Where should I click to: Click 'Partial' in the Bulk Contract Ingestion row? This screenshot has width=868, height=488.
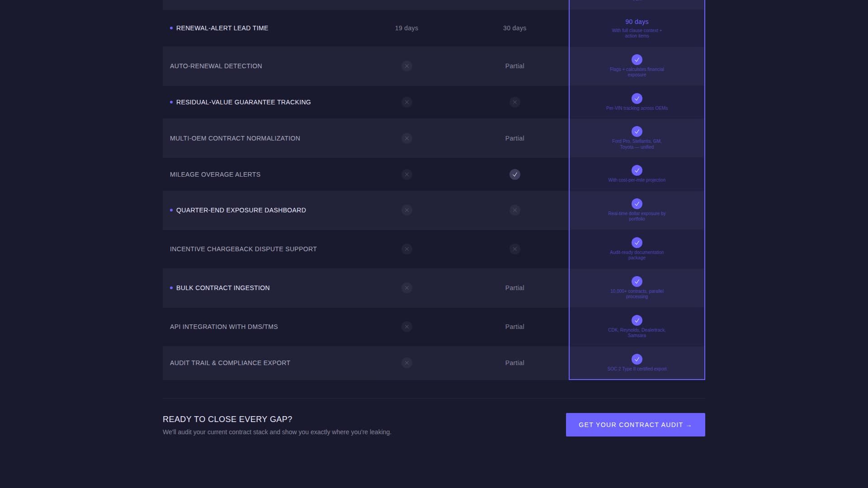coord(514,288)
